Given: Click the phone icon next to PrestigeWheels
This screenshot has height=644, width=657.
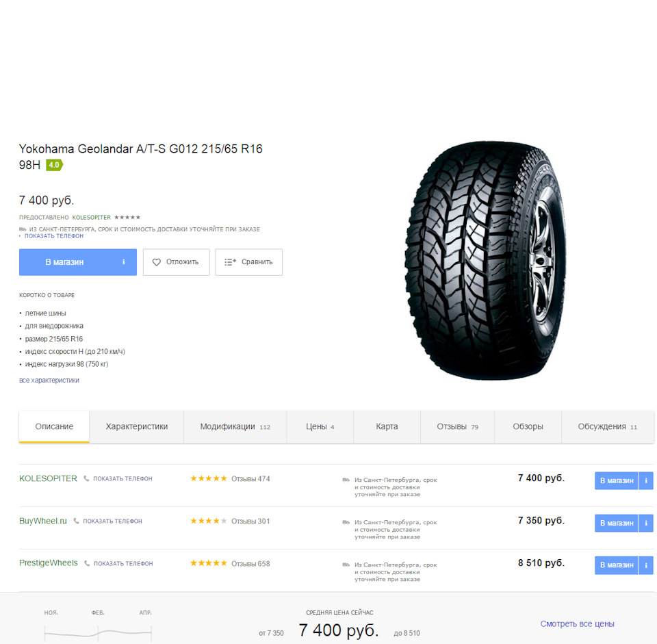Looking at the screenshot, I should click(x=87, y=563).
